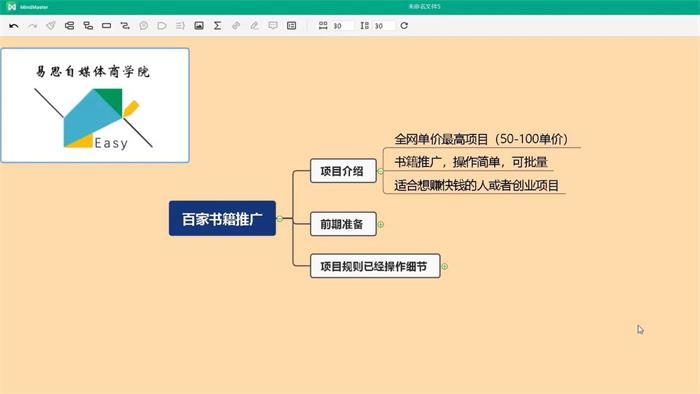Insert a summary bracket
Image resolution: width=700 pixels, height=394 pixels.
click(x=180, y=26)
